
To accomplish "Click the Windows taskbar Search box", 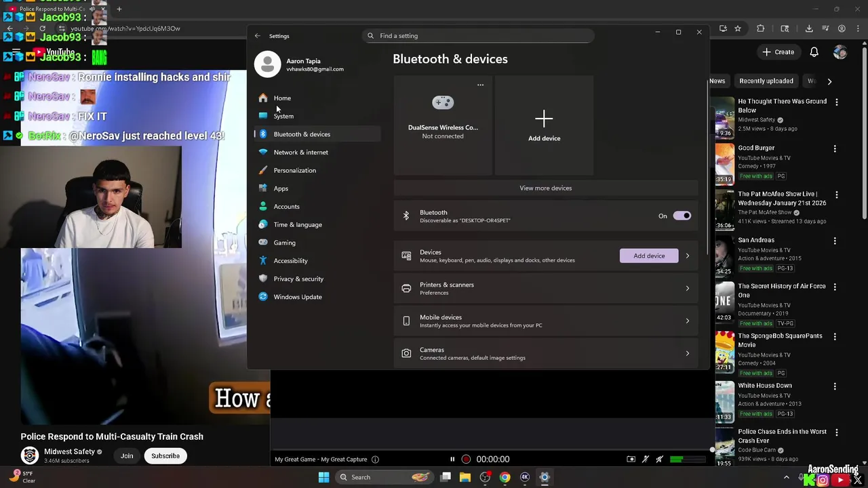I will pos(384,477).
